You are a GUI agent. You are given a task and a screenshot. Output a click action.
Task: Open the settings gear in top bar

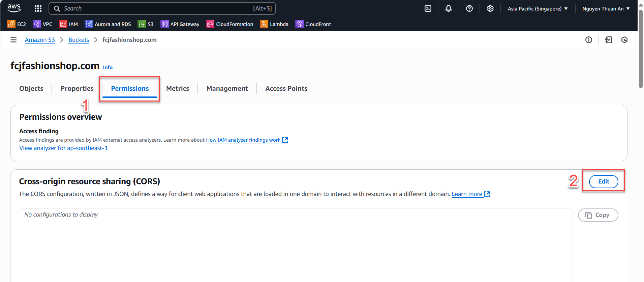pos(490,8)
